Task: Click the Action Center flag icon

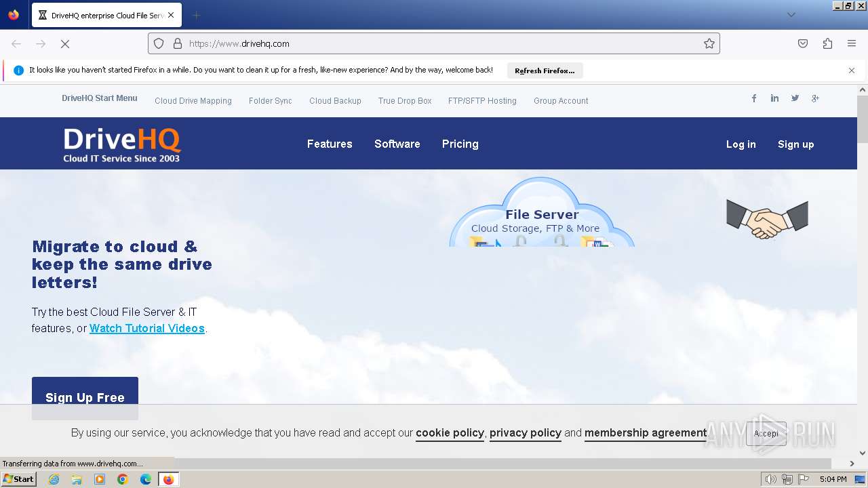Action: pos(803,479)
